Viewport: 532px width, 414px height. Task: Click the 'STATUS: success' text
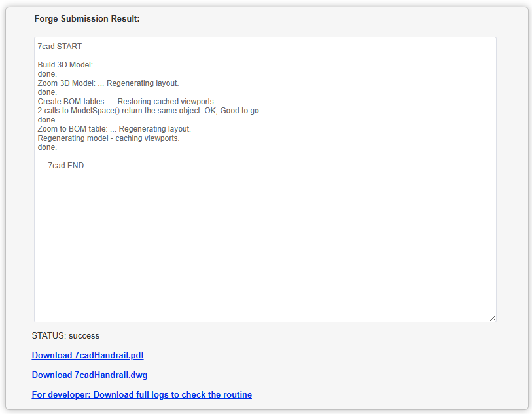click(65, 336)
